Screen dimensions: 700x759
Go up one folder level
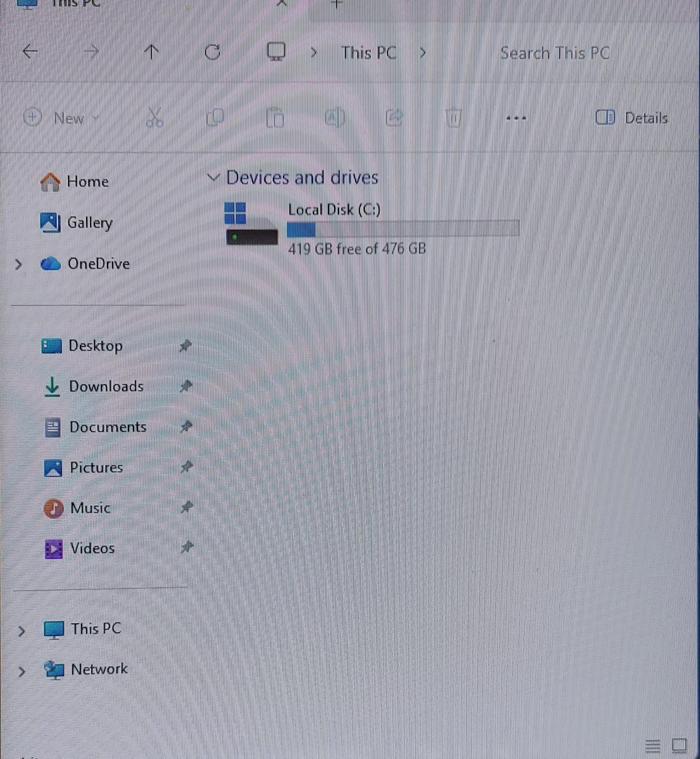[x=152, y=52]
